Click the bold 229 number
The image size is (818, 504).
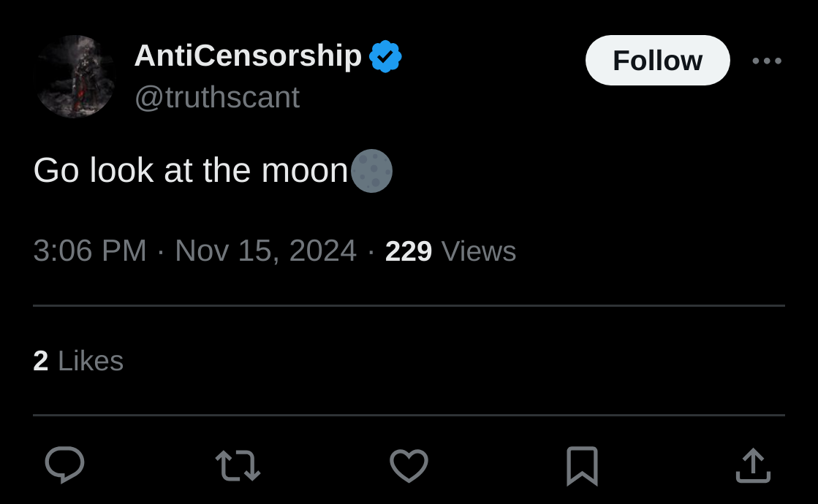click(409, 251)
